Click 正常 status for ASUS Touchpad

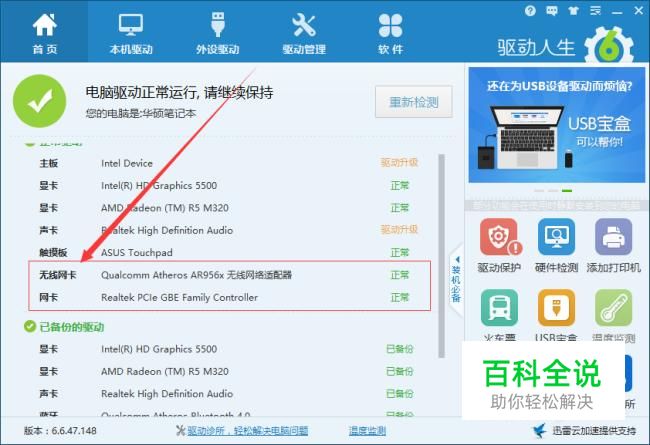400,252
